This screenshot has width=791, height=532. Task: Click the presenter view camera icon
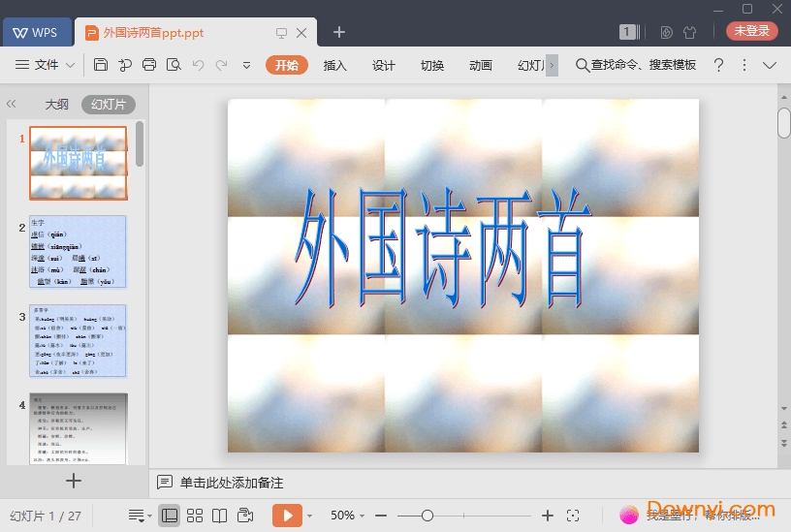(x=245, y=516)
